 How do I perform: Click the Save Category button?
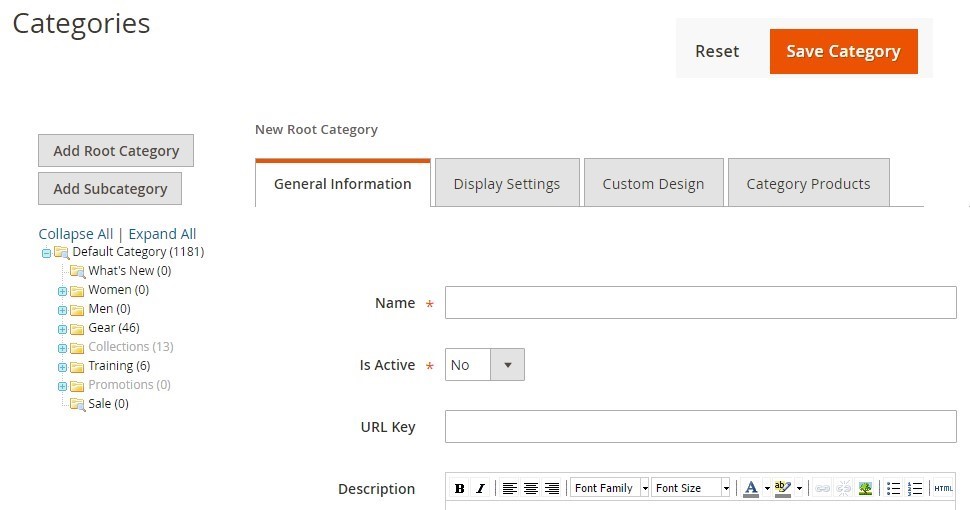pyautogui.click(x=843, y=52)
